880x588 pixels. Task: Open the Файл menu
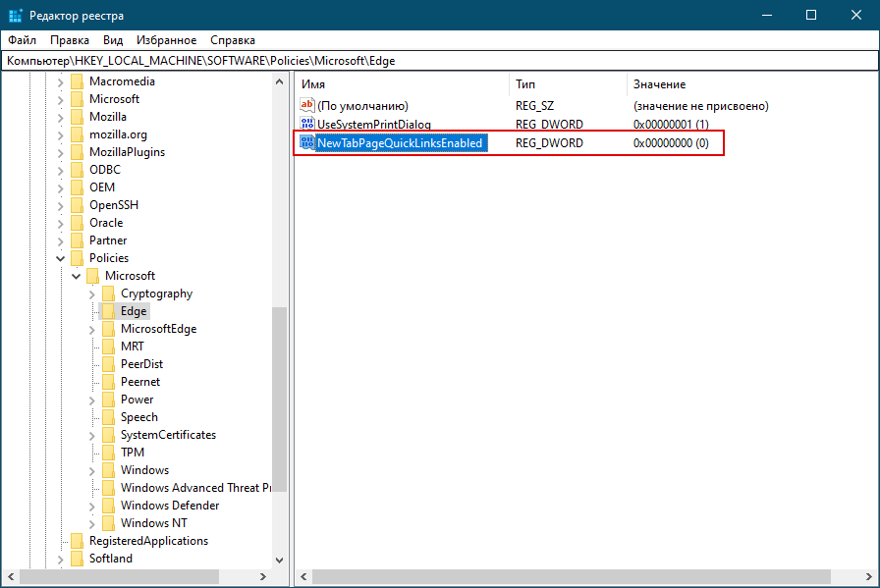coord(22,40)
